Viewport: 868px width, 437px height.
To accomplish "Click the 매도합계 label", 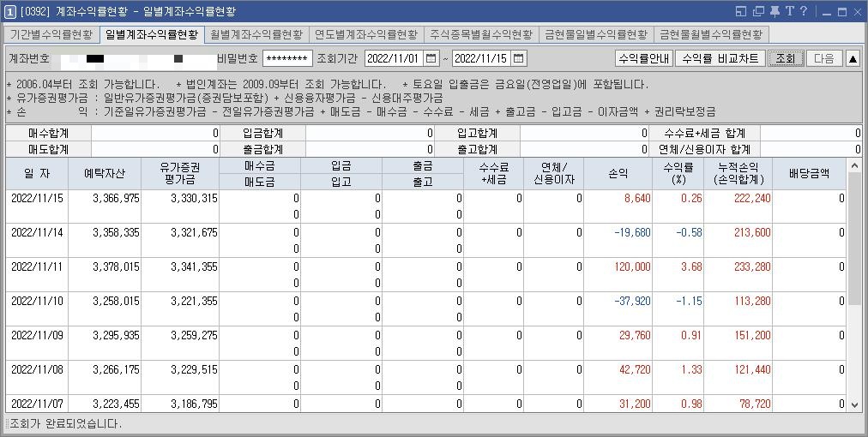I will [x=48, y=149].
